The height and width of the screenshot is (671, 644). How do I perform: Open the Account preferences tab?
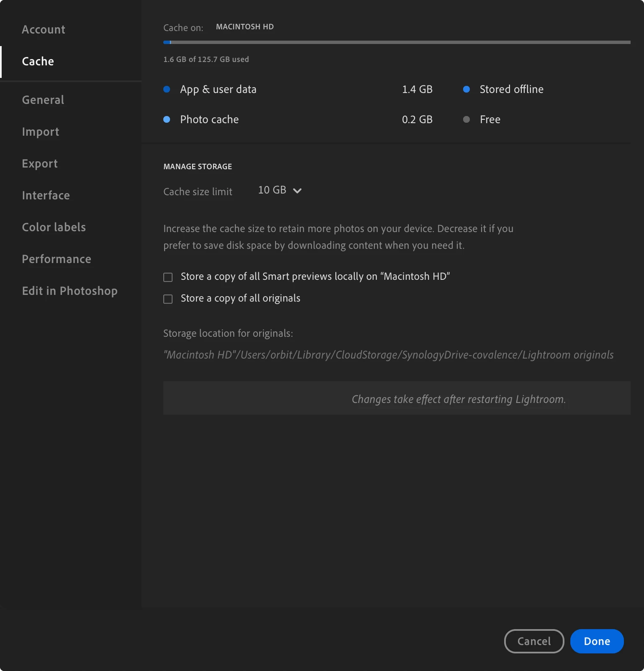point(44,29)
